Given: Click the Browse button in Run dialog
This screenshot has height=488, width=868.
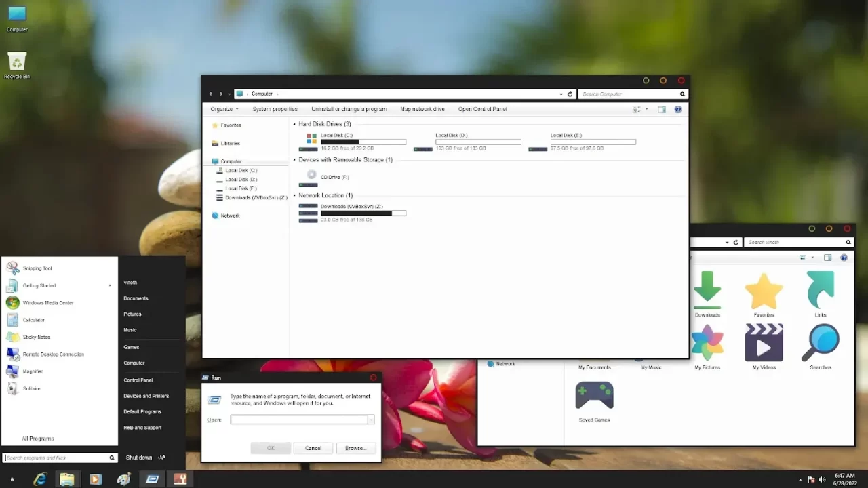Looking at the screenshot, I should (355, 448).
